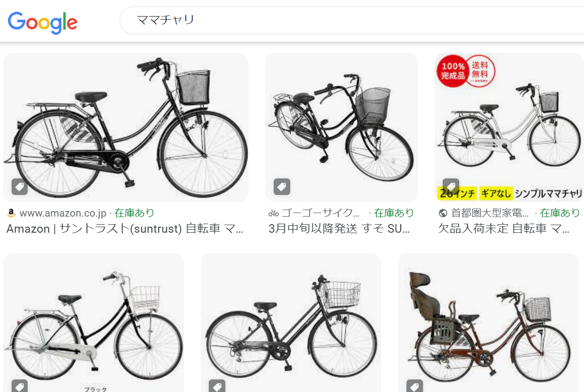Select the black Amazon suntrust bicycle thumbnail
The height and width of the screenshot is (392, 584).
coord(126,127)
